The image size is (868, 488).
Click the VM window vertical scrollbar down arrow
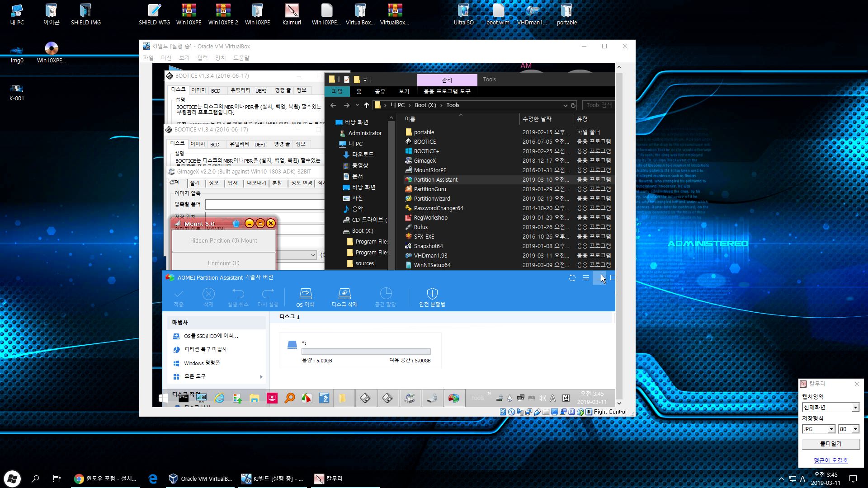(619, 404)
